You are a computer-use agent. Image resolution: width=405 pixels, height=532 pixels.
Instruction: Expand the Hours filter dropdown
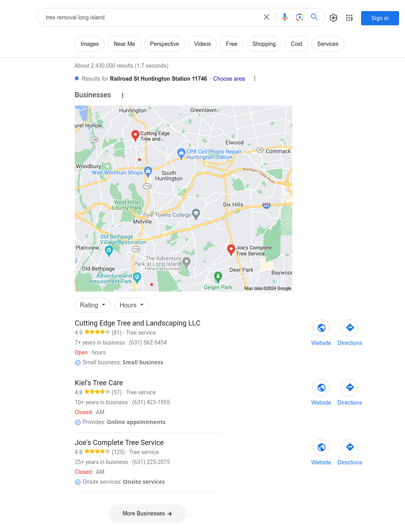coord(132,305)
